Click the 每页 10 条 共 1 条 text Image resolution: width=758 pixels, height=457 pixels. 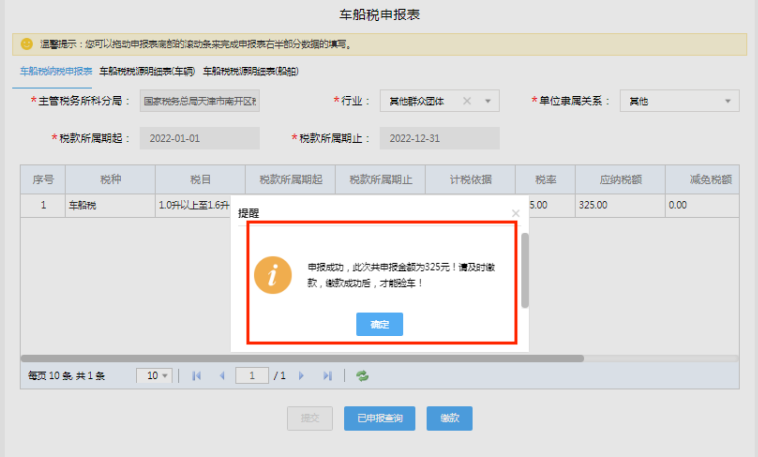coord(66,376)
